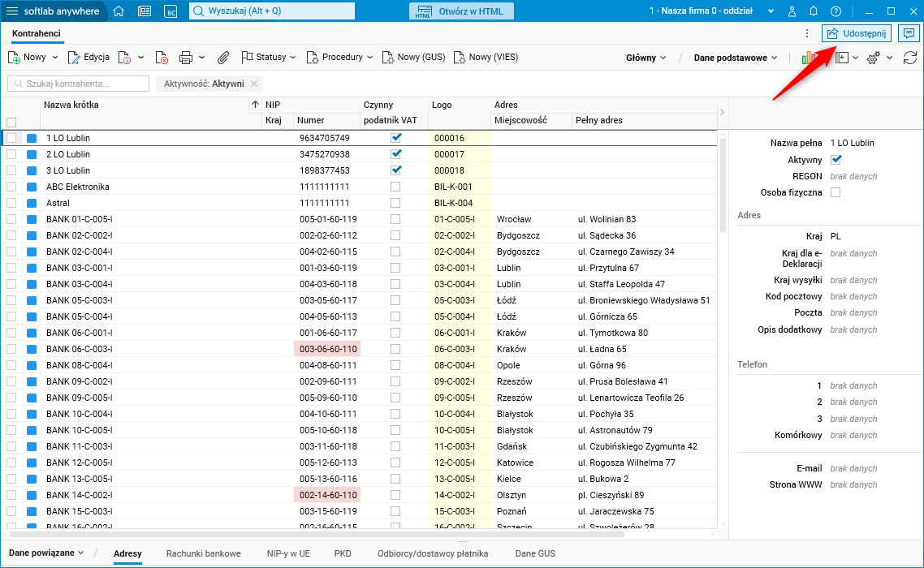This screenshot has width=924, height=568.
Task: Click the attachment paperclip icon
Action: tap(223, 58)
